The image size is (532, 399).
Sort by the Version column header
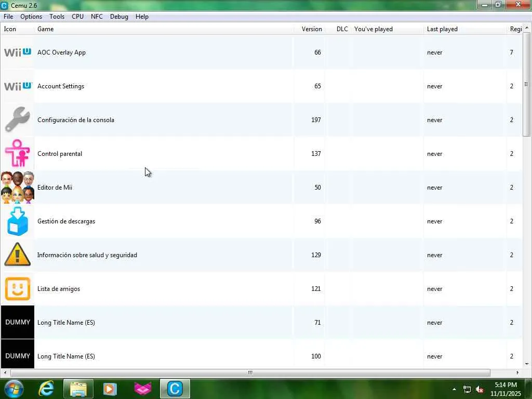pos(309,29)
